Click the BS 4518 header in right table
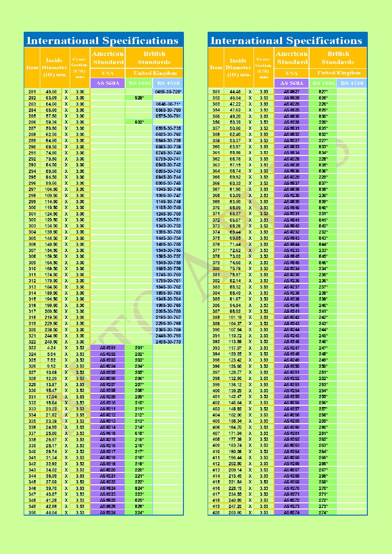Viewport: 392px width, 554px height. tap(352, 83)
